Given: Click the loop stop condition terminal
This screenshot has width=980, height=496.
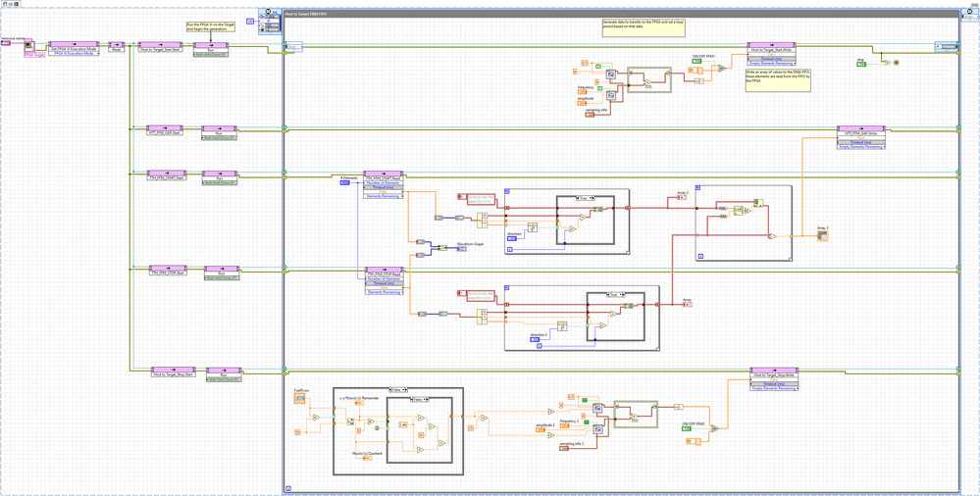Looking at the screenshot, I should tap(896, 64).
